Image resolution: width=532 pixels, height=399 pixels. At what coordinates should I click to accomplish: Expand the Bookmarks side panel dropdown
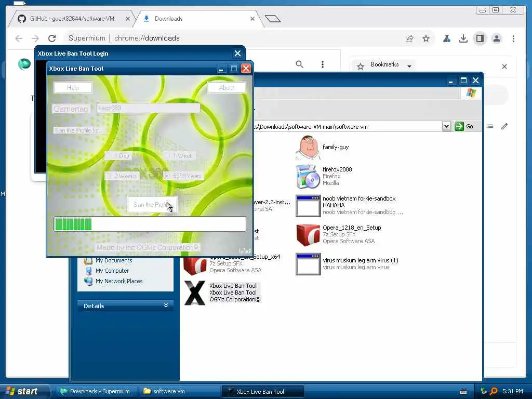pyautogui.click(x=409, y=66)
